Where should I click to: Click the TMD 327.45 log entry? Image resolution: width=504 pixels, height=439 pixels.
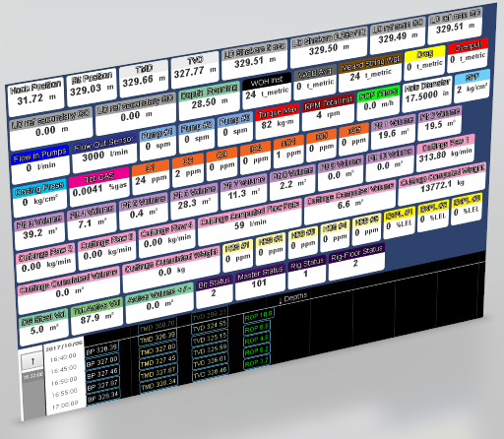pos(158,361)
